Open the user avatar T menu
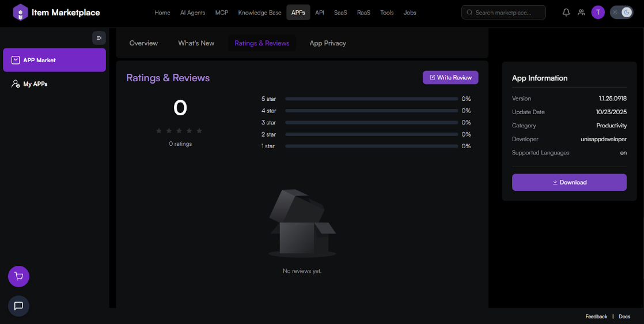Image resolution: width=644 pixels, height=324 pixels. (x=598, y=12)
